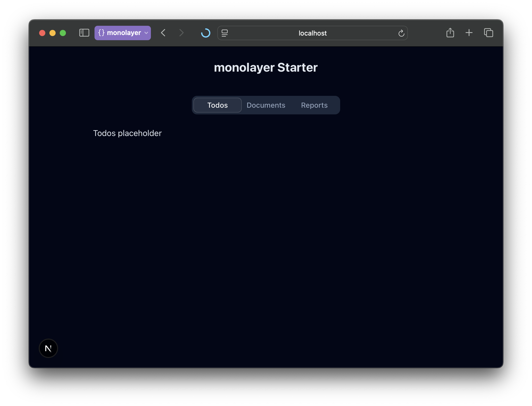Image resolution: width=532 pixels, height=406 pixels.
Task: Show tab overview using the tabs icon
Action: [488, 33]
